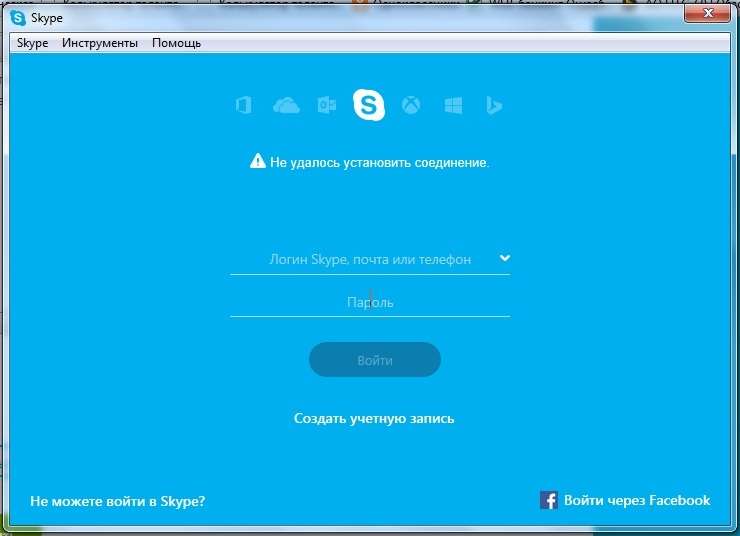Close the Skype window

(707, 13)
